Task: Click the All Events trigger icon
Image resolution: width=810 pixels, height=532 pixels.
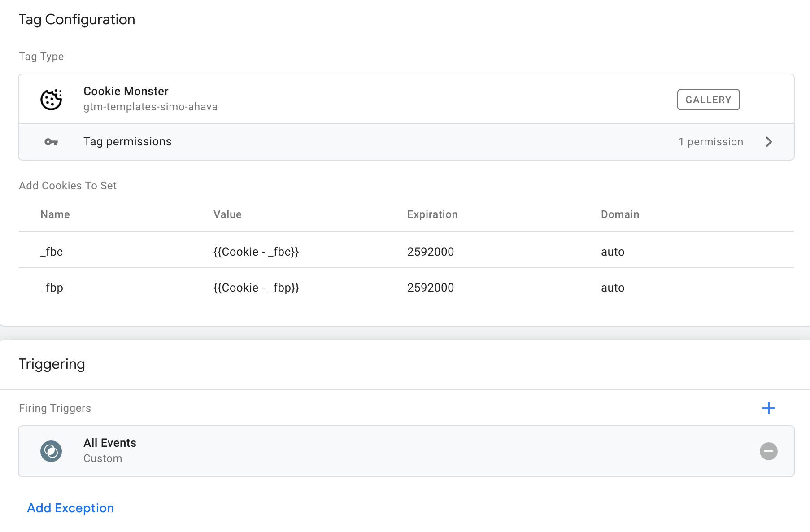Action: (51, 451)
